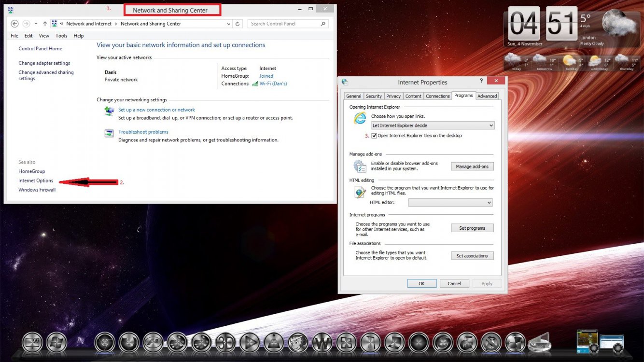644x362 pixels.
Task: Go to Control Panel Home
Action: coord(40,49)
